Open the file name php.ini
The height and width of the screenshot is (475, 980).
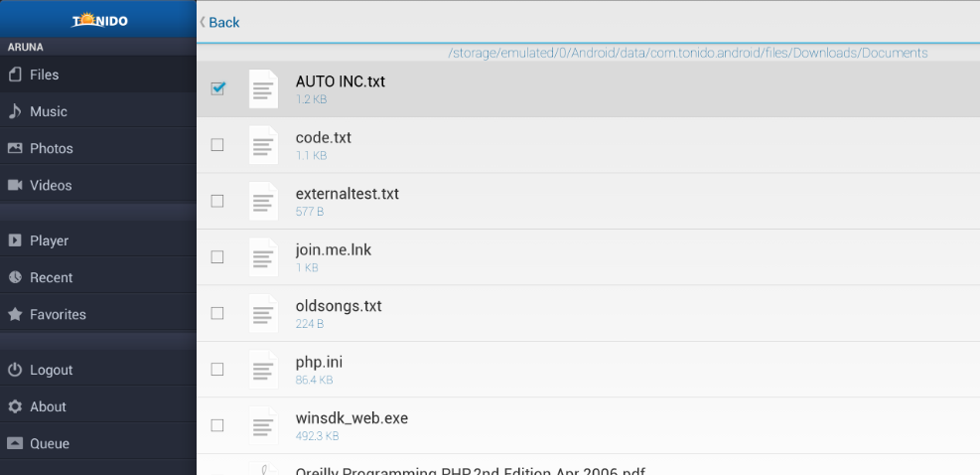point(319,362)
